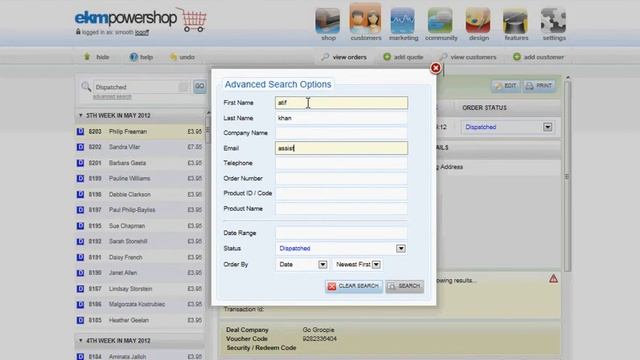Select add quote menu item
640x360 pixels.
tap(403, 57)
